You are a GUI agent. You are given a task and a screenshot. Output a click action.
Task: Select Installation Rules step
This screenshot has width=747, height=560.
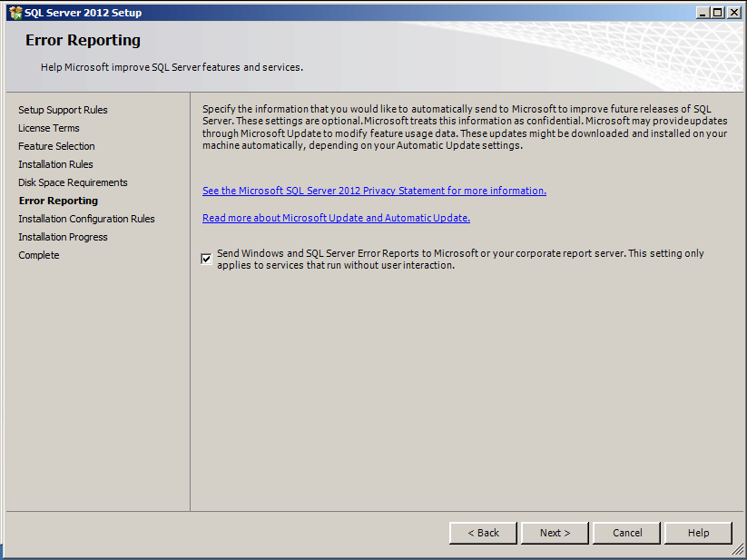tap(55, 164)
